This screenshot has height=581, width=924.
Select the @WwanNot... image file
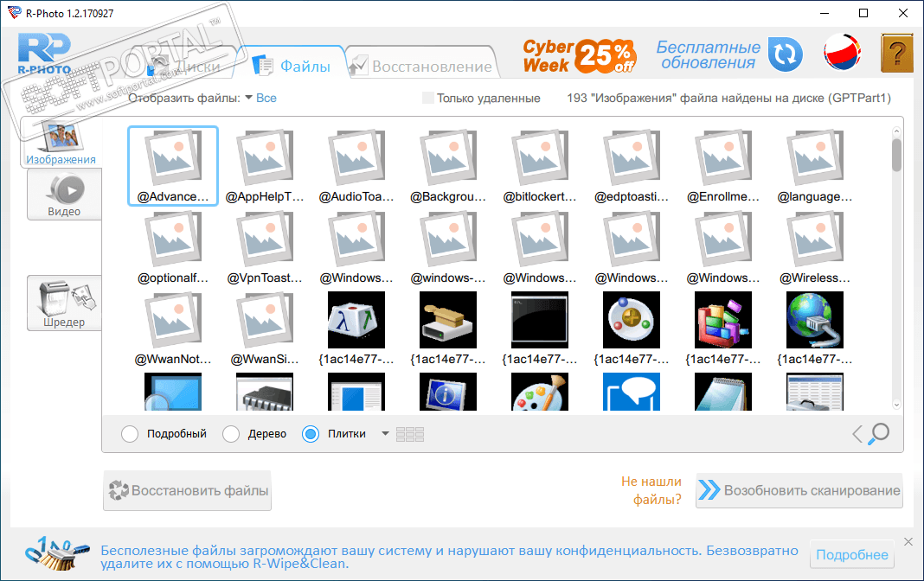click(173, 329)
